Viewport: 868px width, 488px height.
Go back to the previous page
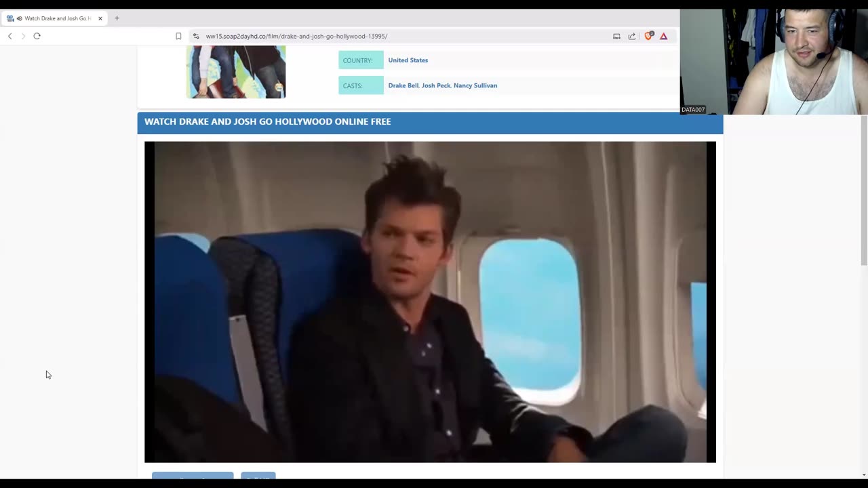tap(9, 36)
